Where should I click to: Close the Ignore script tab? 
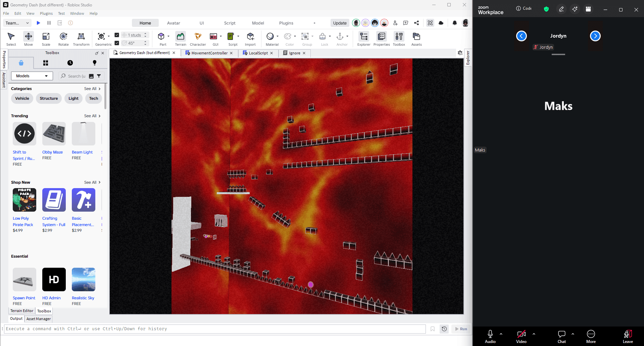tap(304, 53)
